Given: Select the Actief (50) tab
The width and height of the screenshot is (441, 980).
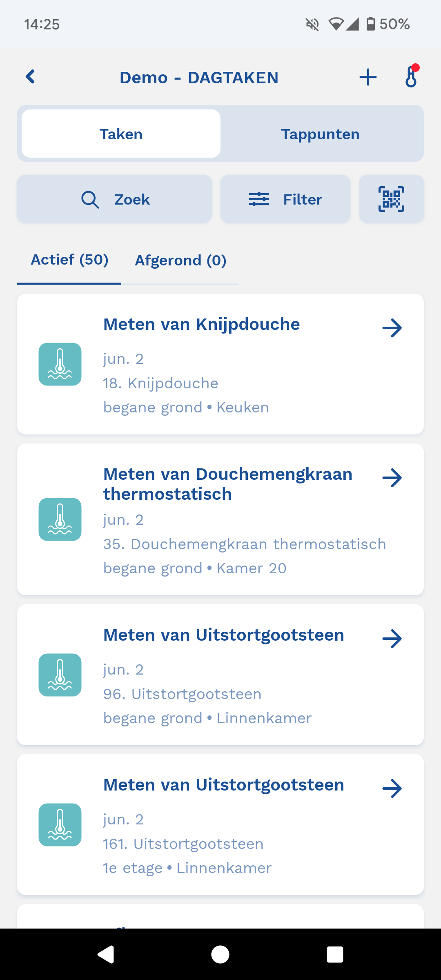Looking at the screenshot, I should (x=69, y=260).
